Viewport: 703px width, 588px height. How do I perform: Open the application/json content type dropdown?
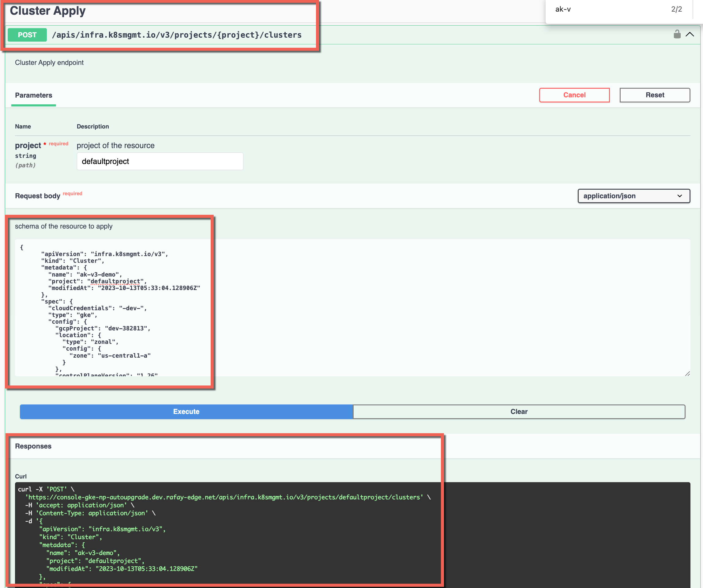(634, 196)
